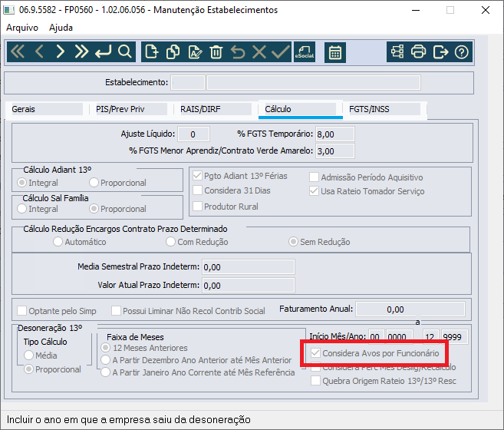Screen dimensions: 504x430
Task: Click the Início year 0000 field
Action: click(400, 336)
